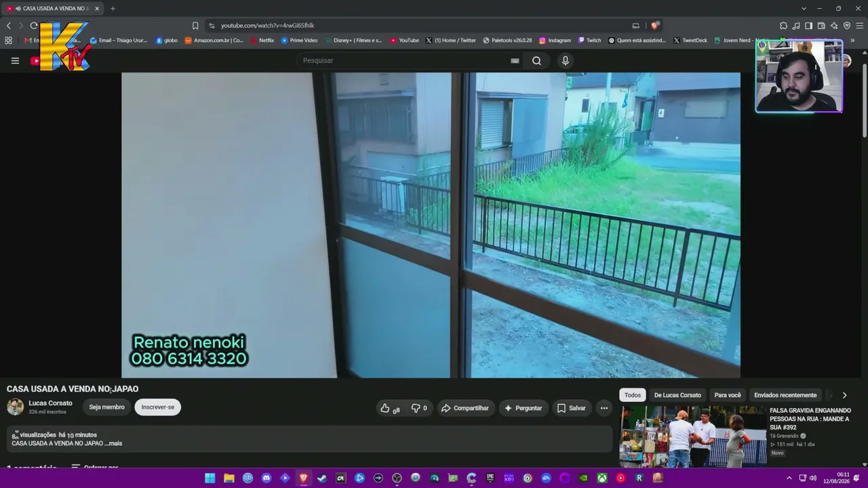Expand video description with ...mais
The height and width of the screenshot is (488, 868).
click(113, 443)
